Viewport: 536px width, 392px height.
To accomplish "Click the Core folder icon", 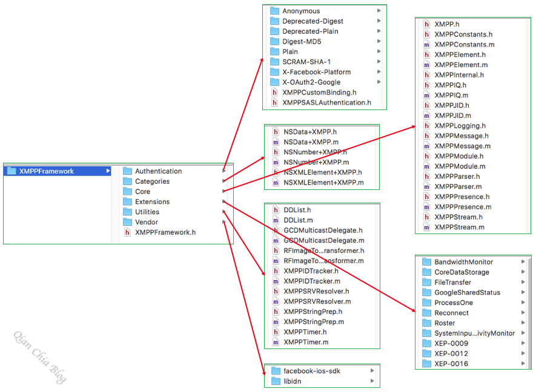I will pos(128,192).
